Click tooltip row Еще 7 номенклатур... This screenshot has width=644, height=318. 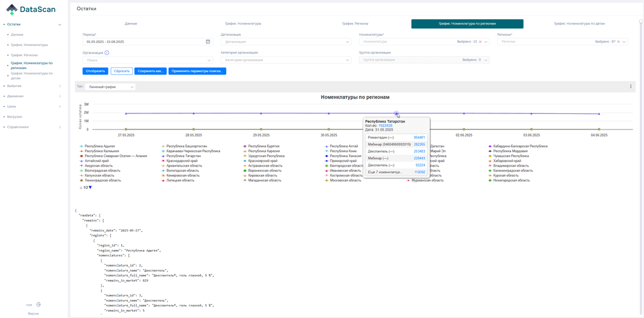pyautogui.click(x=396, y=172)
